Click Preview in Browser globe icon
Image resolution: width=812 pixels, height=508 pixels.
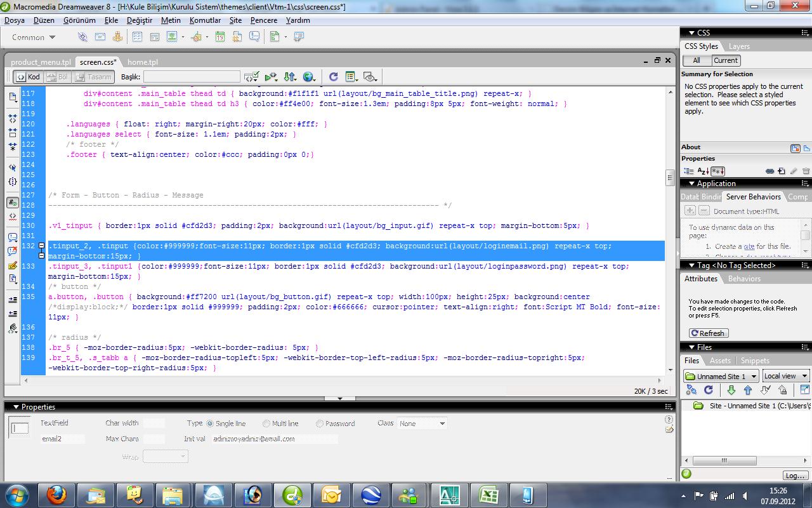(x=308, y=77)
